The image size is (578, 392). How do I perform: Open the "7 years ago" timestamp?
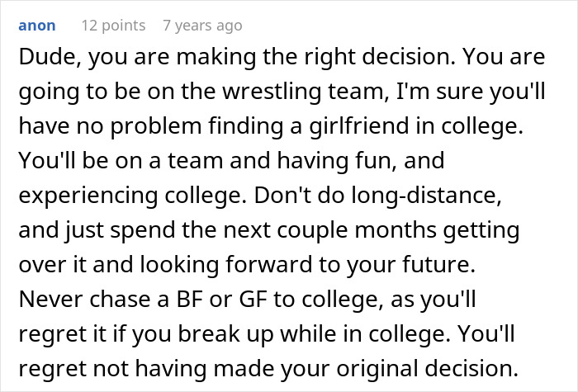(x=202, y=26)
